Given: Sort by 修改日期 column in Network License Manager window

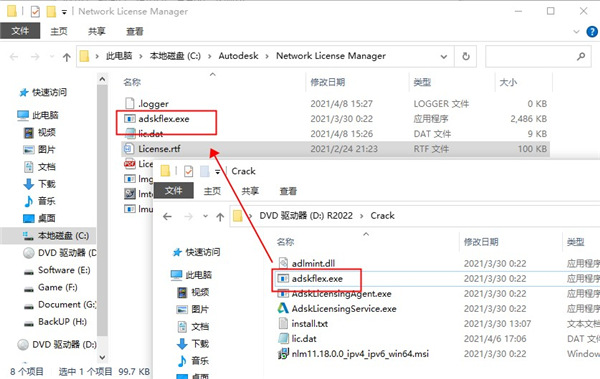Looking at the screenshot, I should (328, 82).
